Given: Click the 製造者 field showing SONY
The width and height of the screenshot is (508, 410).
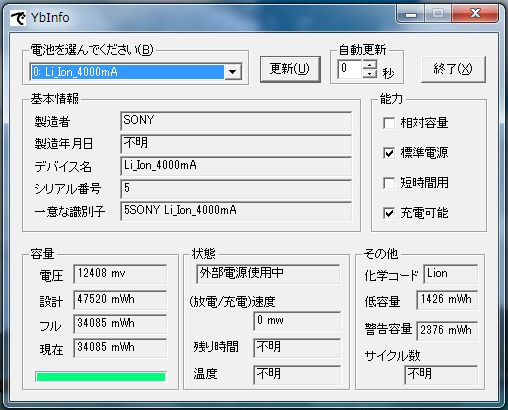Looking at the screenshot, I should [x=236, y=121].
